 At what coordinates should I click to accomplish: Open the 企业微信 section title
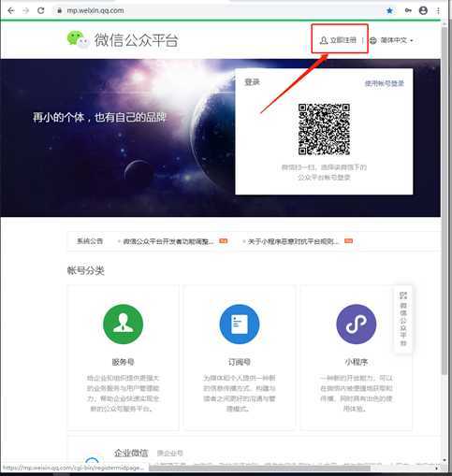point(131,453)
